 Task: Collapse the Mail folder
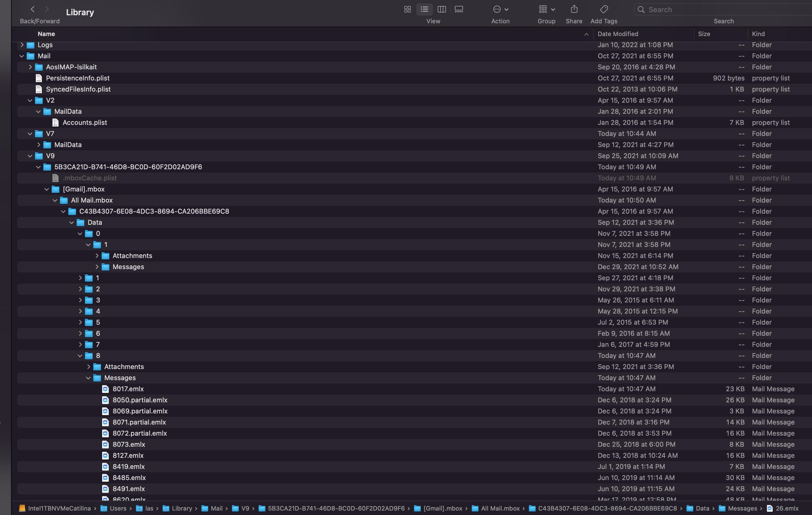click(22, 56)
